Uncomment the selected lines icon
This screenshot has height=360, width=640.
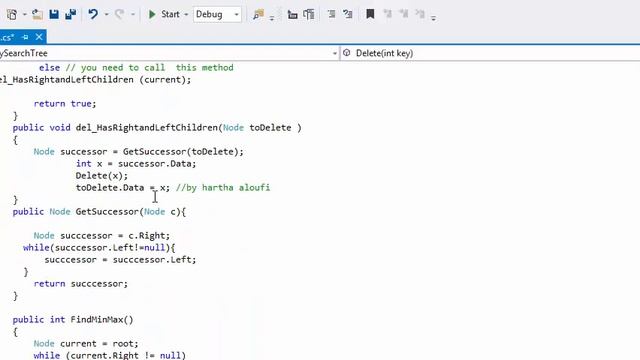[x=348, y=14]
